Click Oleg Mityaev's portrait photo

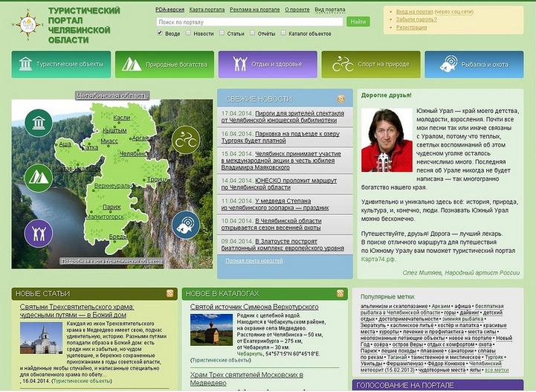coord(387,141)
